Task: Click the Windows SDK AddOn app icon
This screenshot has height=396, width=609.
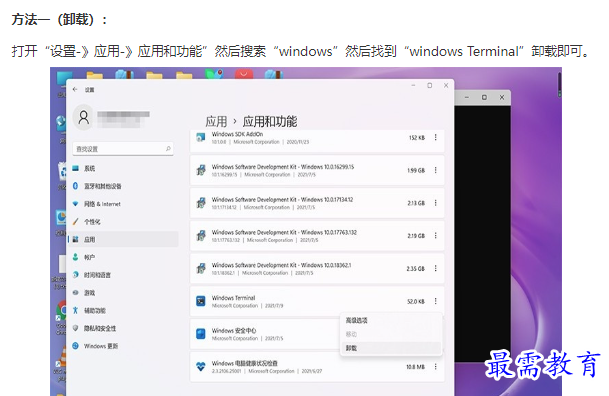Action: (x=201, y=137)
